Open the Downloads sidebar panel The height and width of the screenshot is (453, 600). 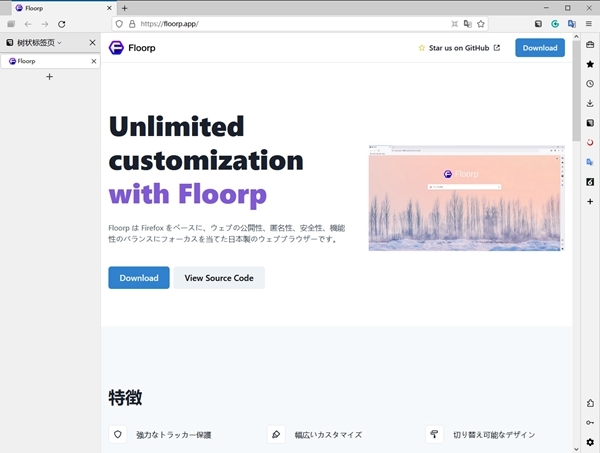pyautogui.click(x=590, y=103)
